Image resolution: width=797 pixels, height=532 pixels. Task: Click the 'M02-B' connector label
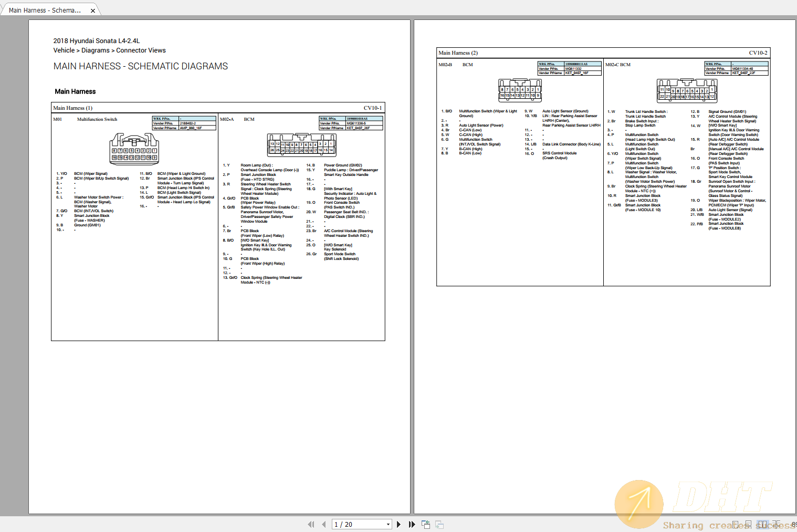pos(445,65)
